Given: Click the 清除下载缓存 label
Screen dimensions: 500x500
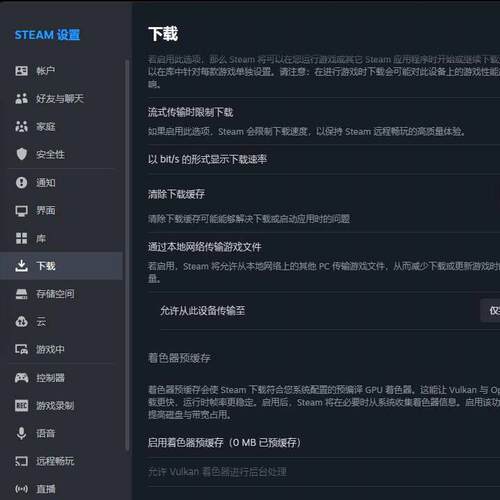Looking at the screenshot, I should click(176, 194).
